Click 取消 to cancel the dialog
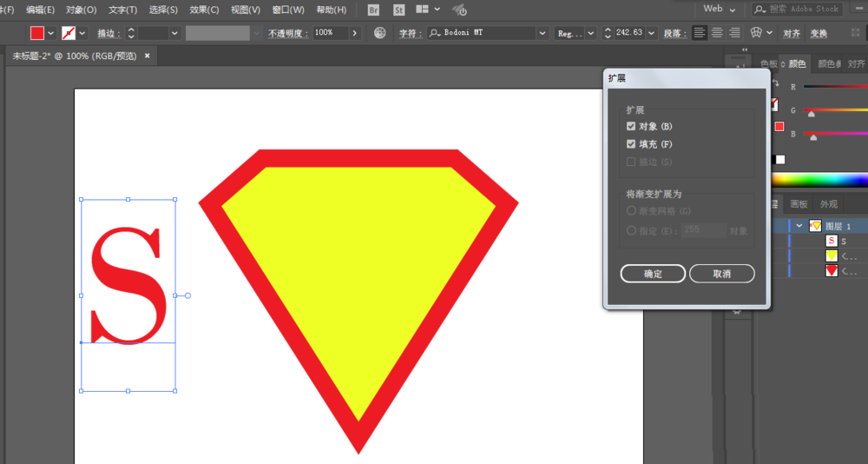The height and width of the screenshot is (464, 868). pos(722,274)
